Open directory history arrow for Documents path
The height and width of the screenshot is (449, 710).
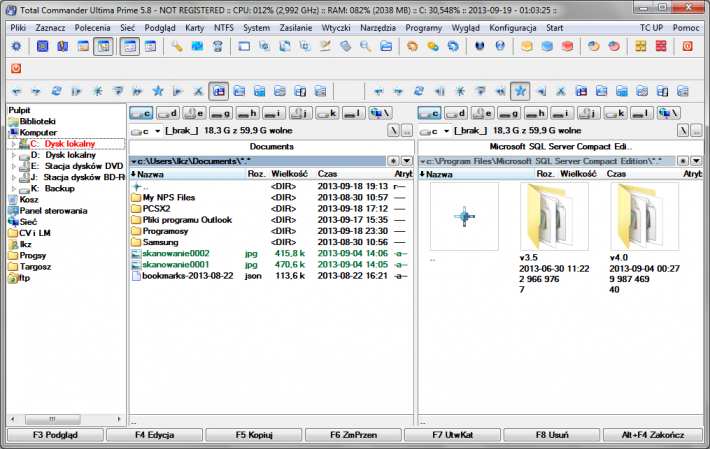point(407,161)
